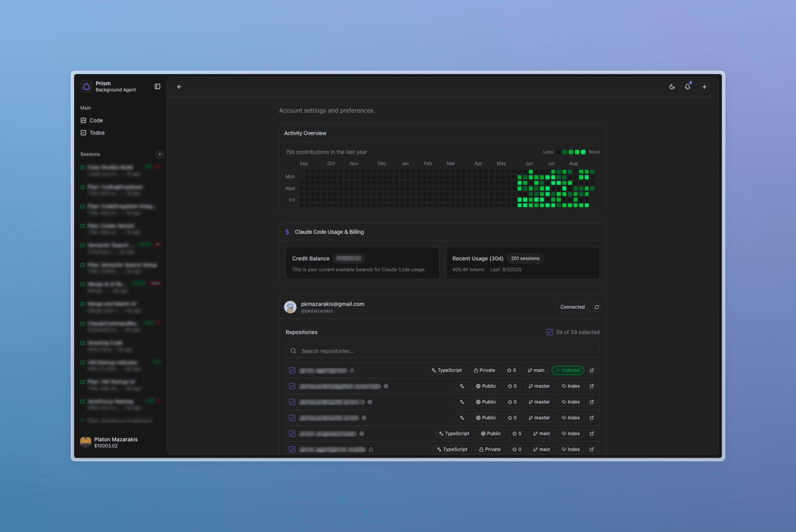Image resolution: width=796 pixels, height=532 pixels.
Task: Click the brightest green legend swatch
Action: point(583,152)
